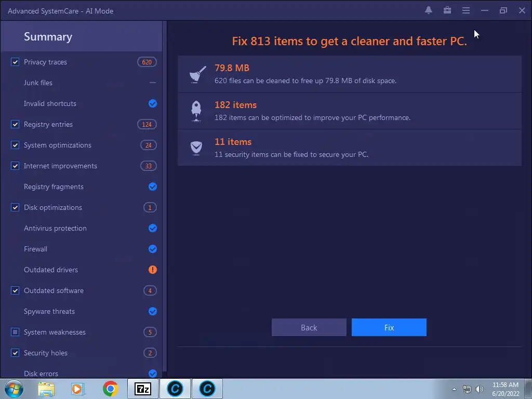Click System weaknesses count badge 5

tap(150, 332)
